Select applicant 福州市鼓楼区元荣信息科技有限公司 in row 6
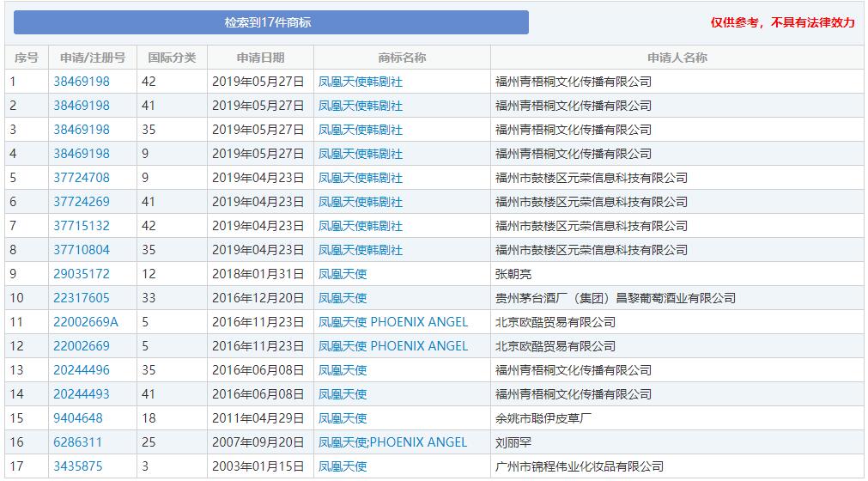Screen dimensions: 868x481 592,202
